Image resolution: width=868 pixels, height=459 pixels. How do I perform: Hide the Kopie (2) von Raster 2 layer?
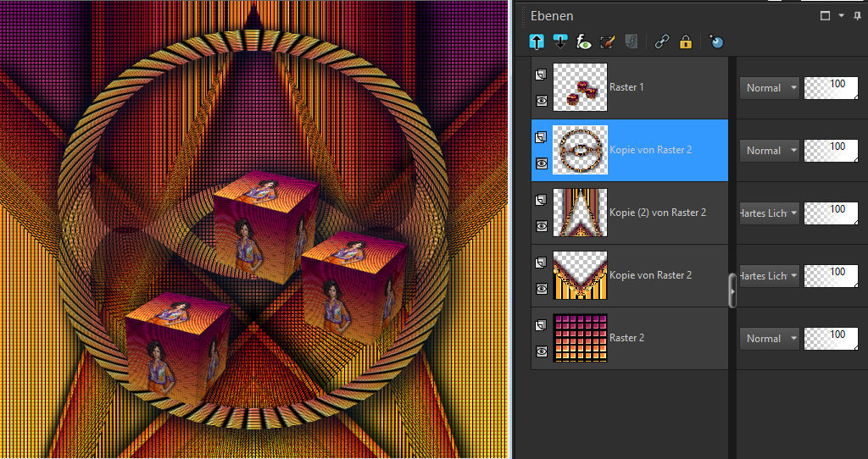tap(542, 226)
